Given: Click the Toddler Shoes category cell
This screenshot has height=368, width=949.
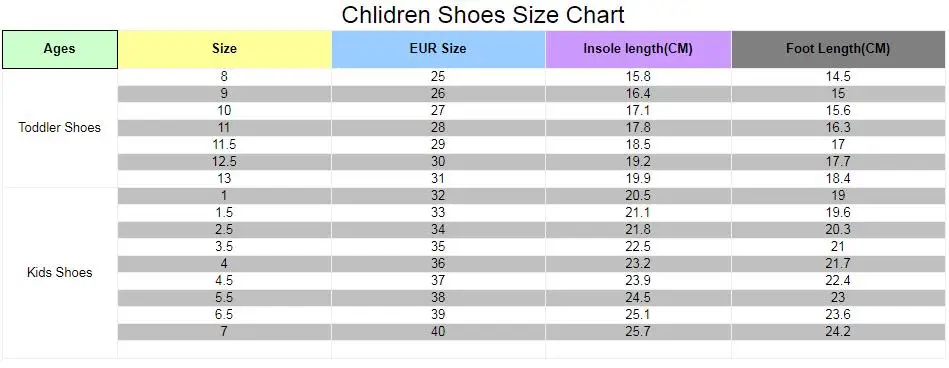Looking at the screenshot, I should (60, 128).
